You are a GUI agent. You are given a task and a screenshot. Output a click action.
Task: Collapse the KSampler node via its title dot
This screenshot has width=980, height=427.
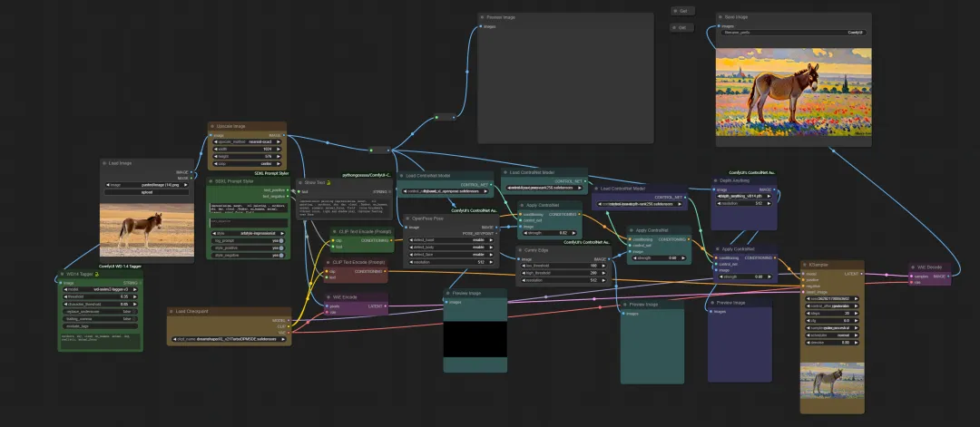(805, 265)
